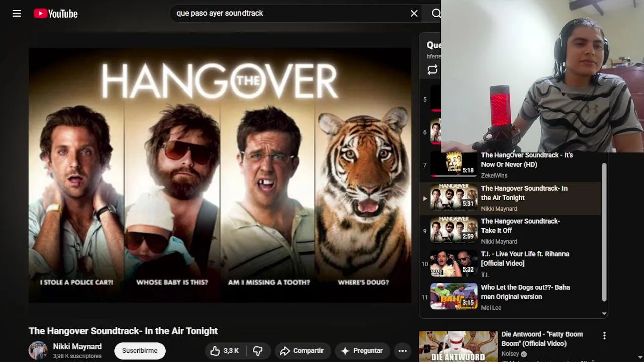Click the Compartir share button
The height and width of the screenshot is (362, 644).
pos(302,351)
